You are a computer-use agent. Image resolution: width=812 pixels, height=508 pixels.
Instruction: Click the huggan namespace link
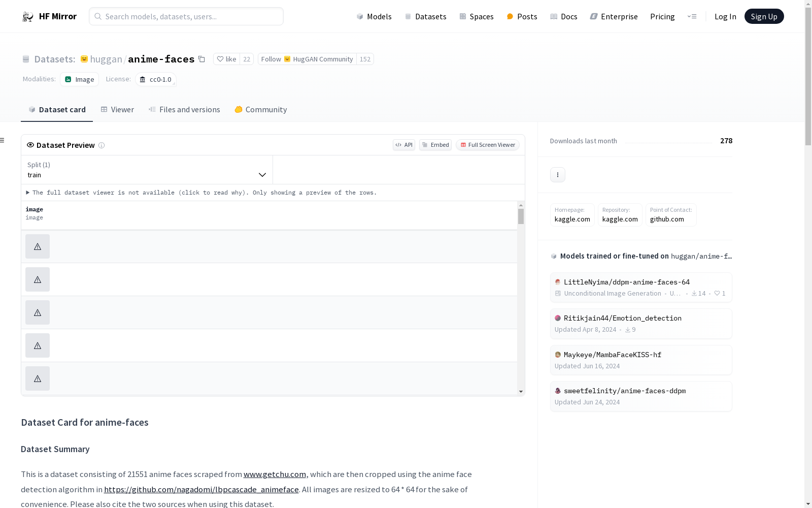[x=106, y=59]
